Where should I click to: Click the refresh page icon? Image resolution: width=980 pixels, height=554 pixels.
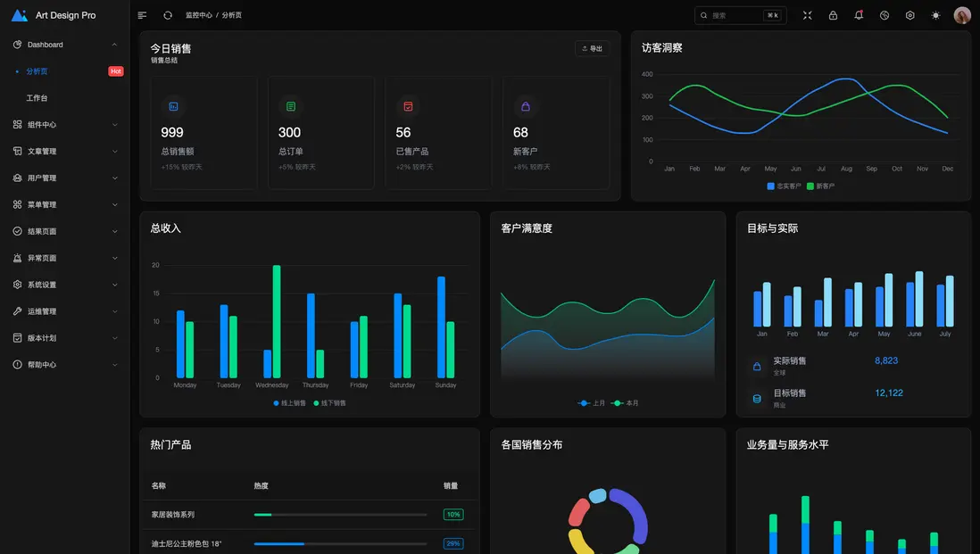pyautogui.click(x=168, y=15)
